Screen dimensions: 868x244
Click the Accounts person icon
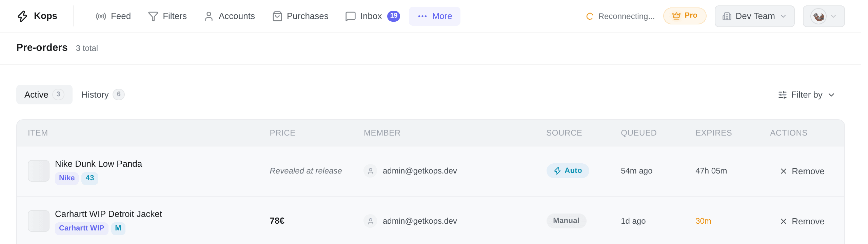coord(209,16)
